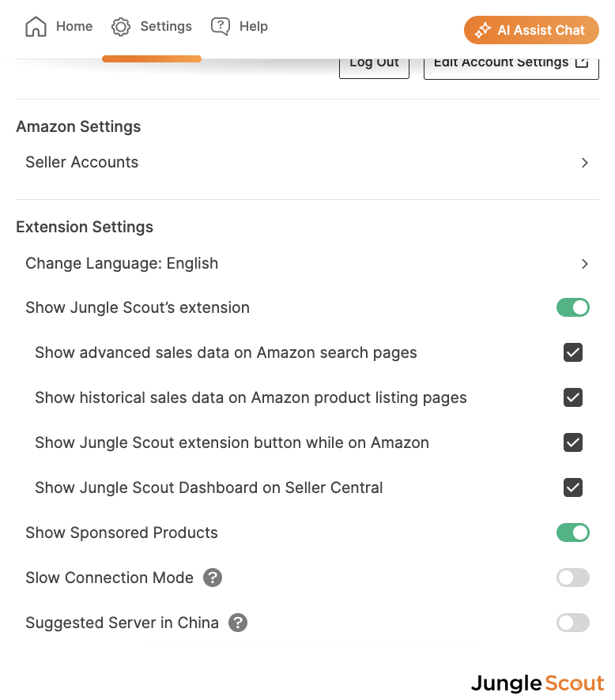Turn on Suggested Server in China toggle

coord(573,623)
